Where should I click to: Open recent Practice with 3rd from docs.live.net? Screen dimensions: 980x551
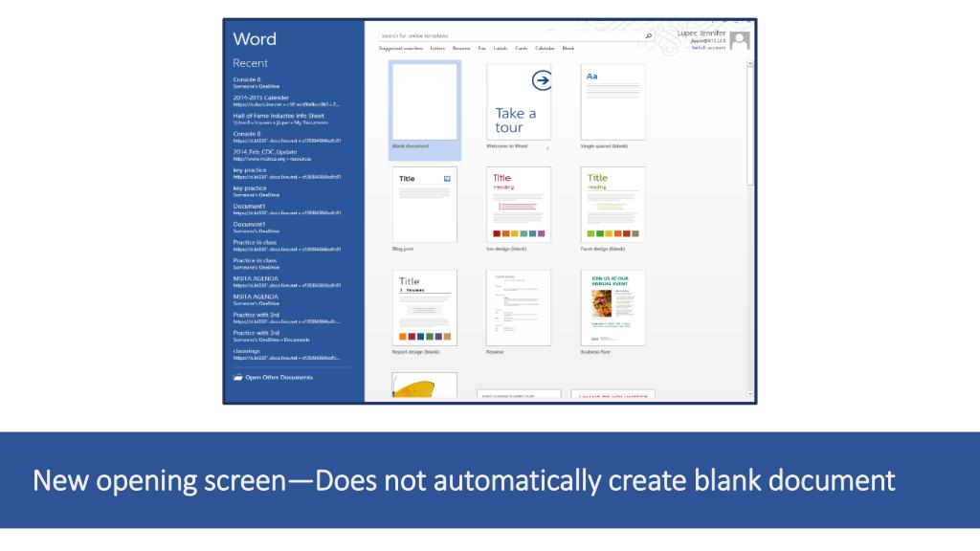pos(286,319)
